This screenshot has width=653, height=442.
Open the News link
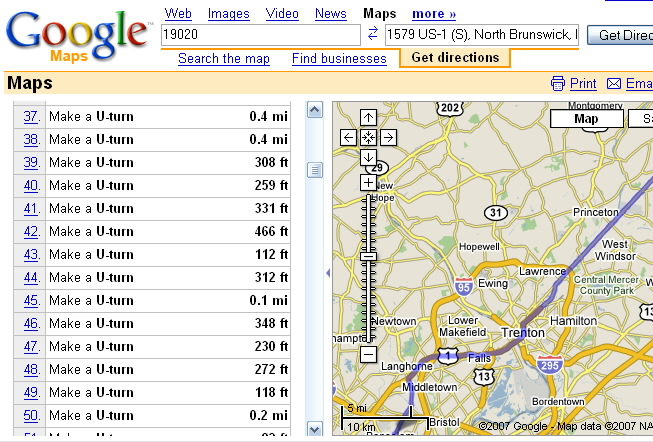[331, 14]
